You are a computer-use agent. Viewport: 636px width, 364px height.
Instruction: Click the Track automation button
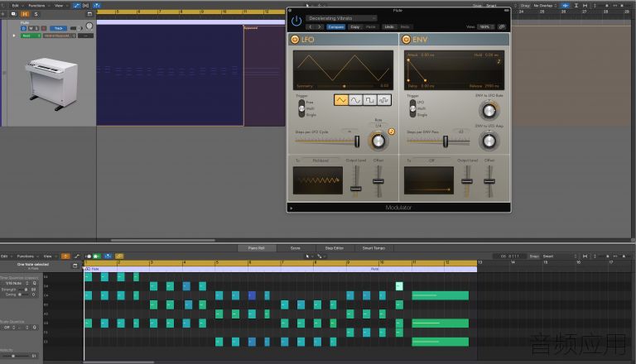(x=59, y=28)
